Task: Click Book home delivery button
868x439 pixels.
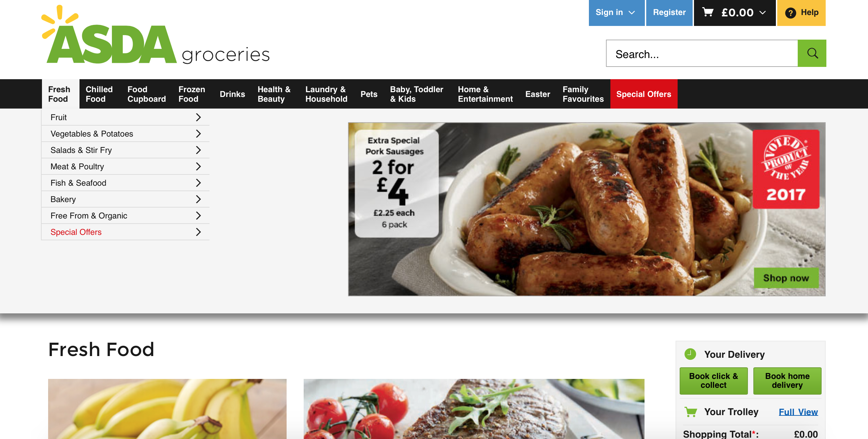Action: (787, 381)
